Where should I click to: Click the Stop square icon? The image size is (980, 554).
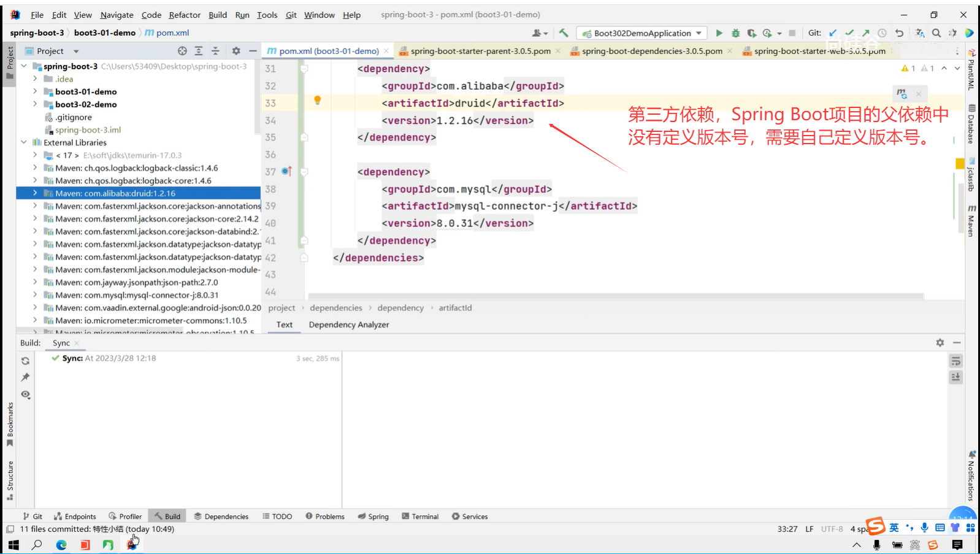coord(792,33)
